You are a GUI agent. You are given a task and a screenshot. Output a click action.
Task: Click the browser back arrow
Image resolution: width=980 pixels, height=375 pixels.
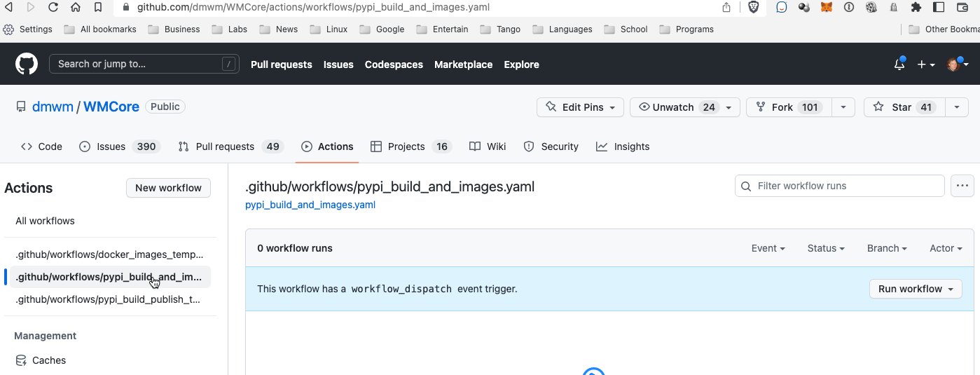click(9, 7)
